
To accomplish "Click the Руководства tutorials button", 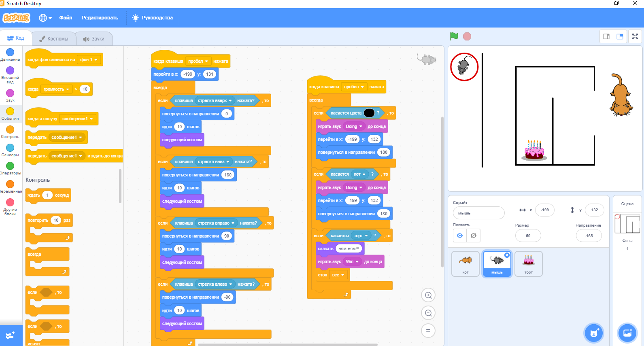I will [153, 18].
